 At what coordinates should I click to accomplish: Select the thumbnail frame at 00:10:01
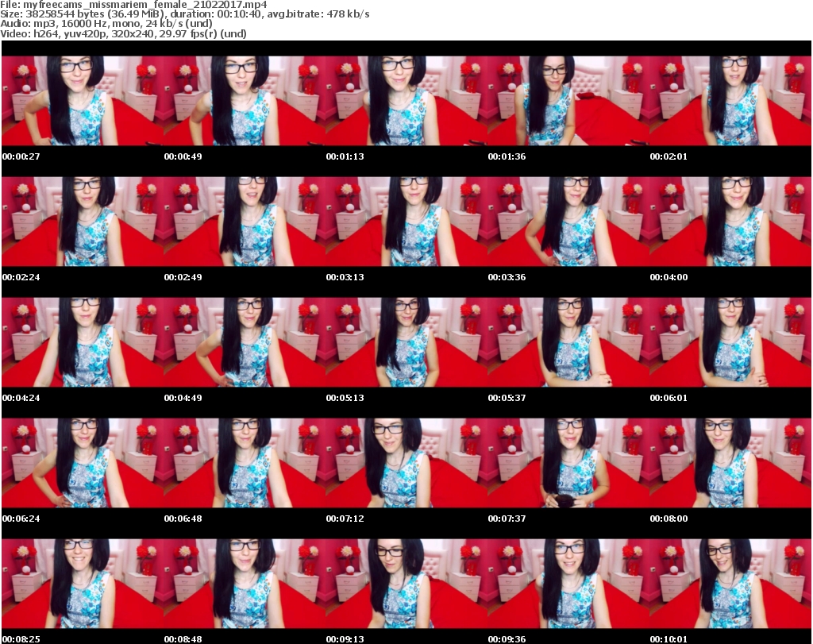(x=730, y=584)
